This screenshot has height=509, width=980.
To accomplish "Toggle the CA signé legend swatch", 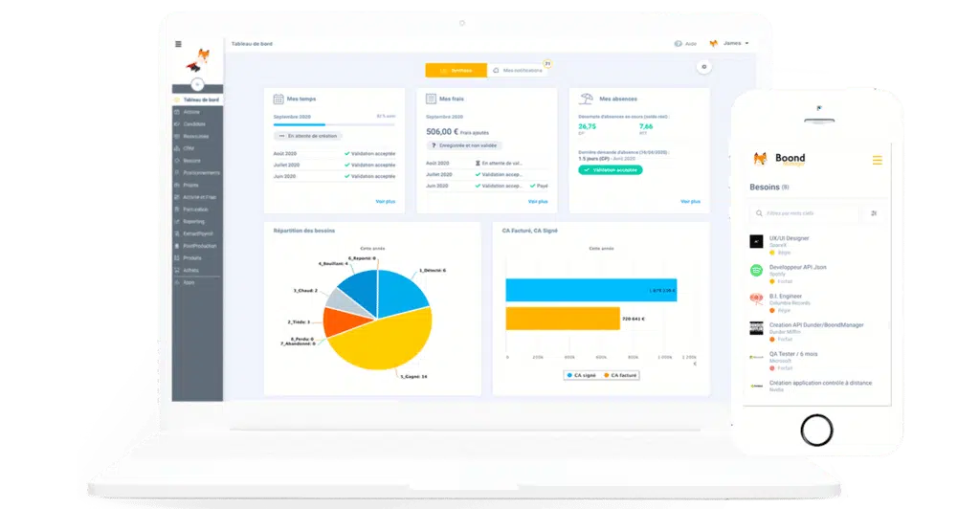I will [569, 375].
